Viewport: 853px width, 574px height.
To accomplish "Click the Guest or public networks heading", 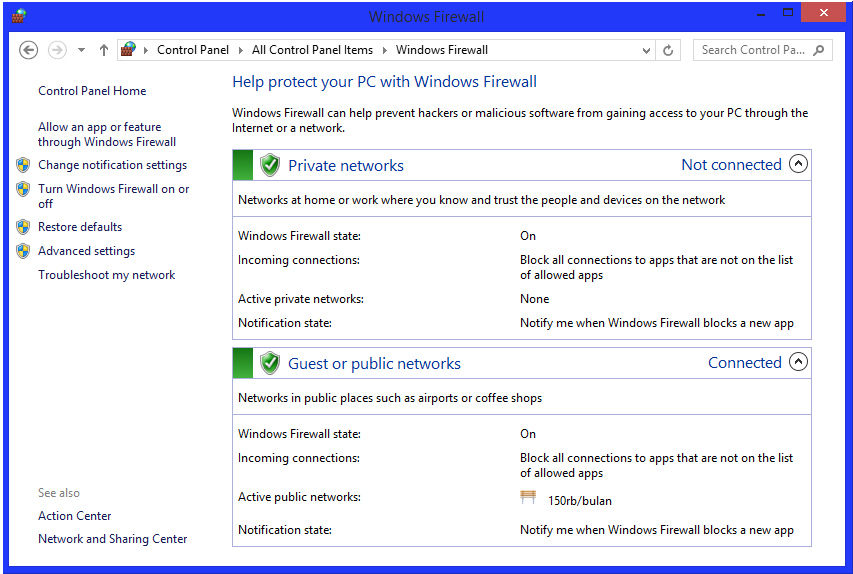I will (x=374, y=363).
